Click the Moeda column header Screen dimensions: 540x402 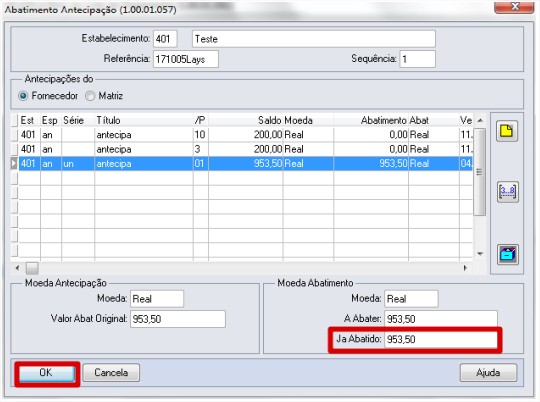pyautogui.click(x=308, y=120)
